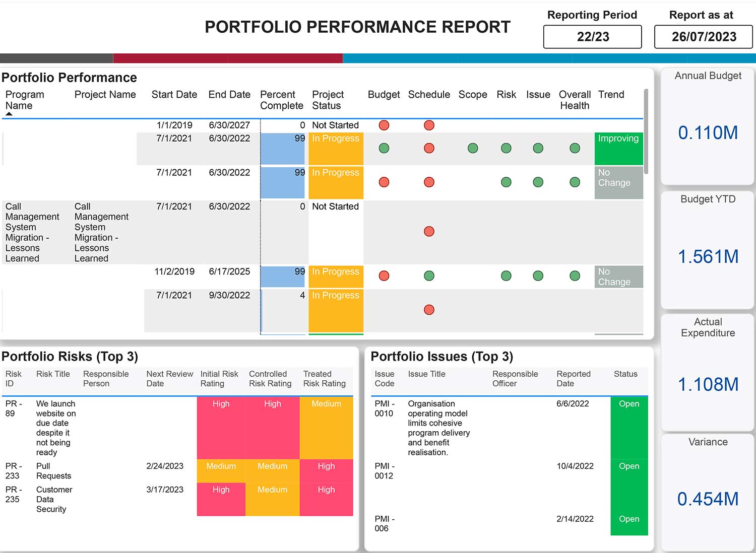756x553 pixels.
Task: Click the blue 99 percent bar in the 11/2/2019 row
Action: [283, 276]
